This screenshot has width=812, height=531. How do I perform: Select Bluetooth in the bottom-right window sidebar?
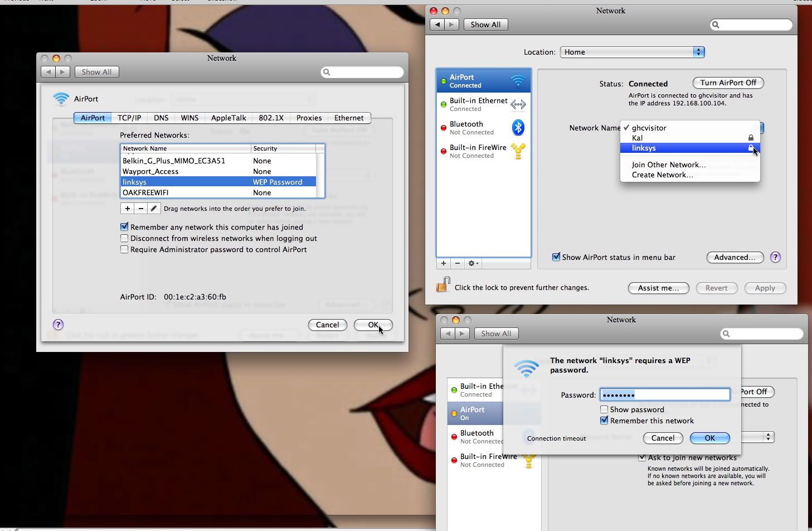coord(475,437)
